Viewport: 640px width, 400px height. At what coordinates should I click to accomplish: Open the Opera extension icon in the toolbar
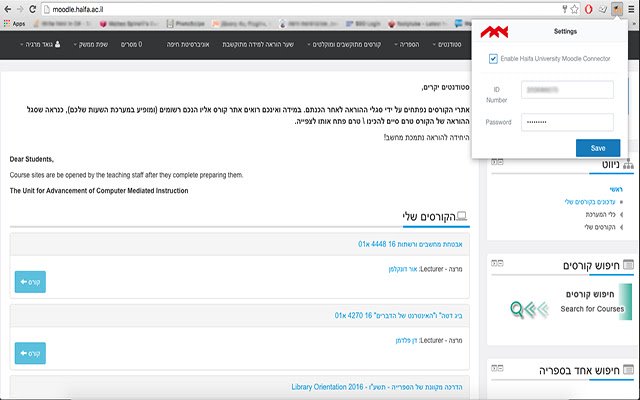[x=589, y=9]
